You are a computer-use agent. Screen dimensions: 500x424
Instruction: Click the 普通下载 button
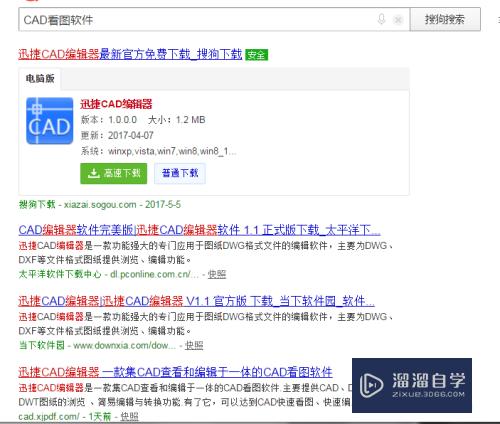coord(180,173)
